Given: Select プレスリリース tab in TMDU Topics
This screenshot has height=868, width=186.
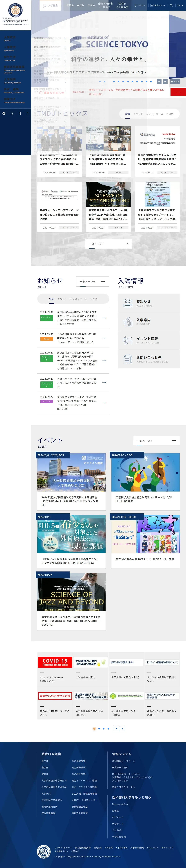Looking at the screenshot, I should [x=155, y=114].
